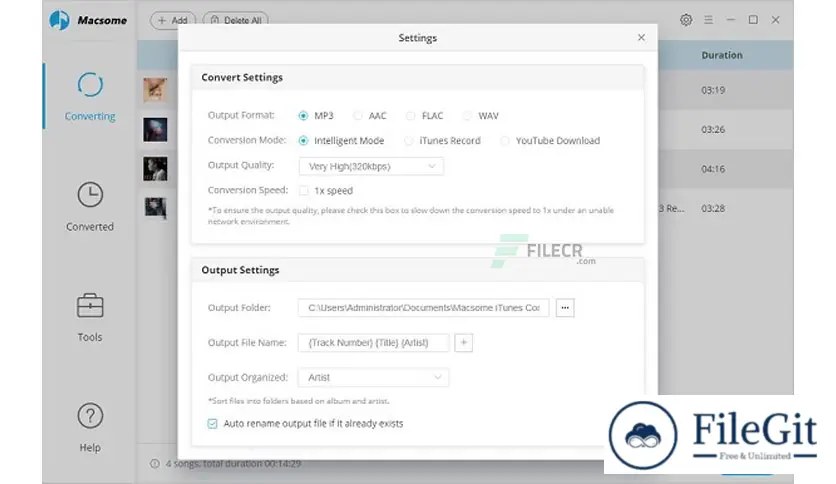Uncheck Auto rename output file option
This screenshot has width=836, height=484.
tap(212, 424)
